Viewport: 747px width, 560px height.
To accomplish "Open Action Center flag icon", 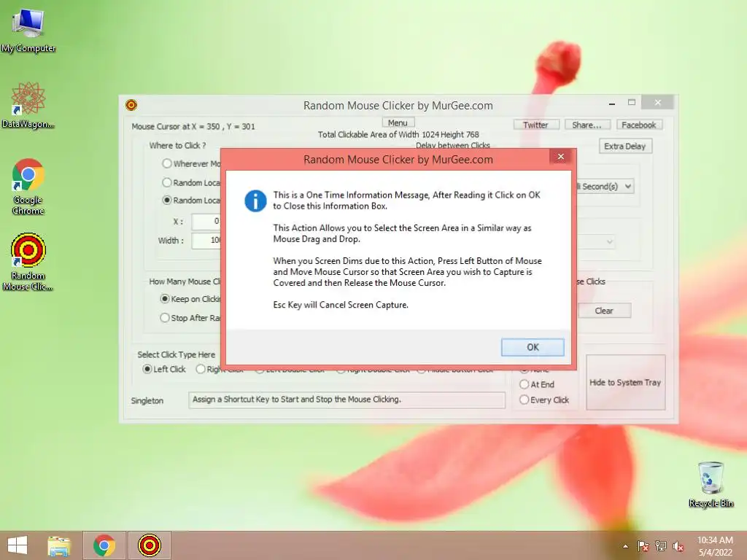I will (643, 547).
